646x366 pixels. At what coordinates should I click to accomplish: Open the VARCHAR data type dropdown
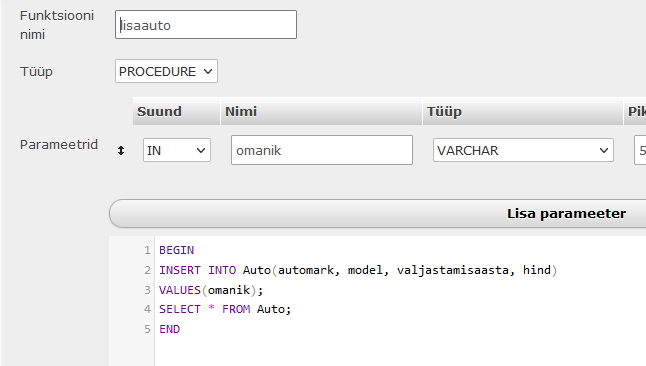[523, 150]
